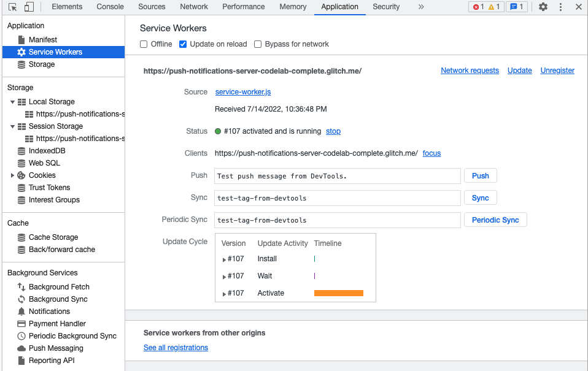Expand the Cookies tree item
The width and height of the screenshot is (588, 371).
(x=13, y=175)
